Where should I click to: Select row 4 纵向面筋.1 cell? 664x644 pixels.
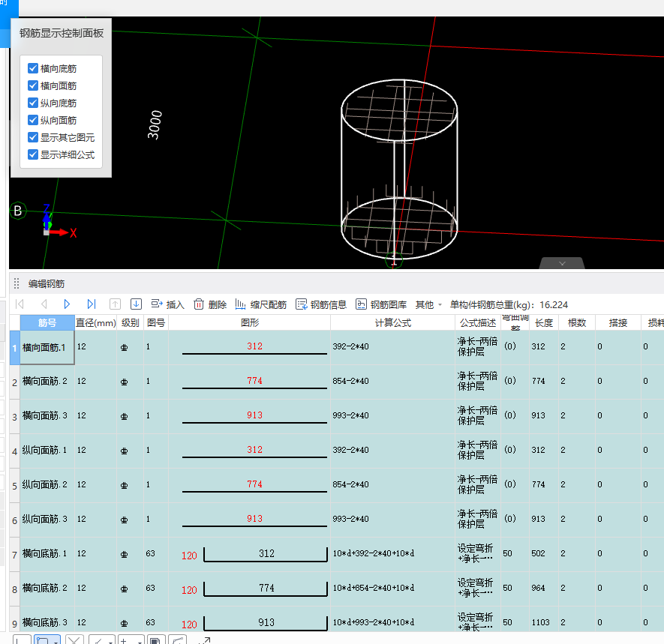coord(47,451)
